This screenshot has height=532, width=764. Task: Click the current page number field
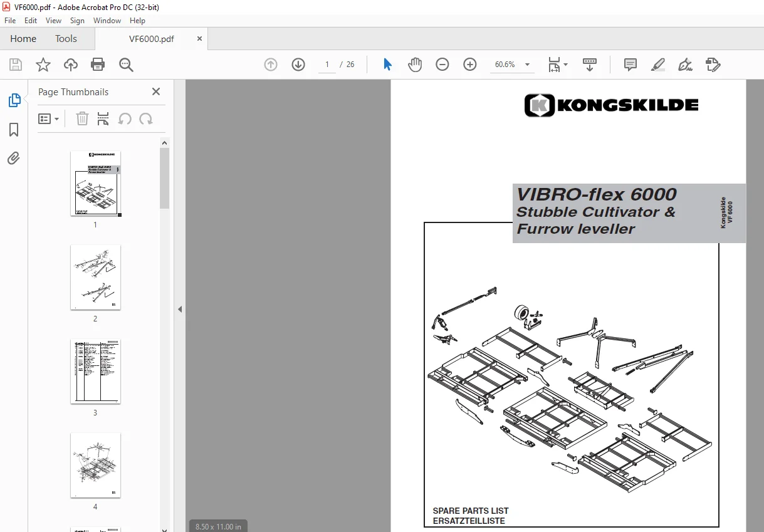click(x=327, y=65)
